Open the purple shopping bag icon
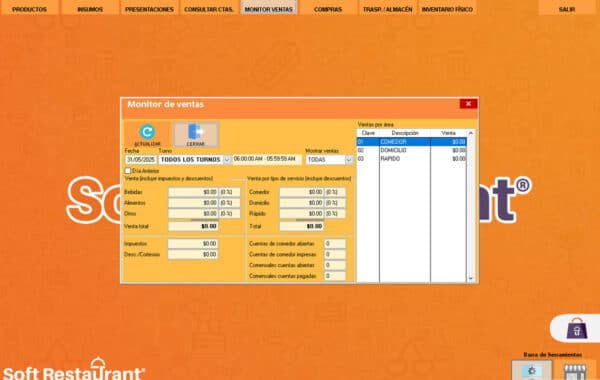600x380 pixels. tap(577, 329)
